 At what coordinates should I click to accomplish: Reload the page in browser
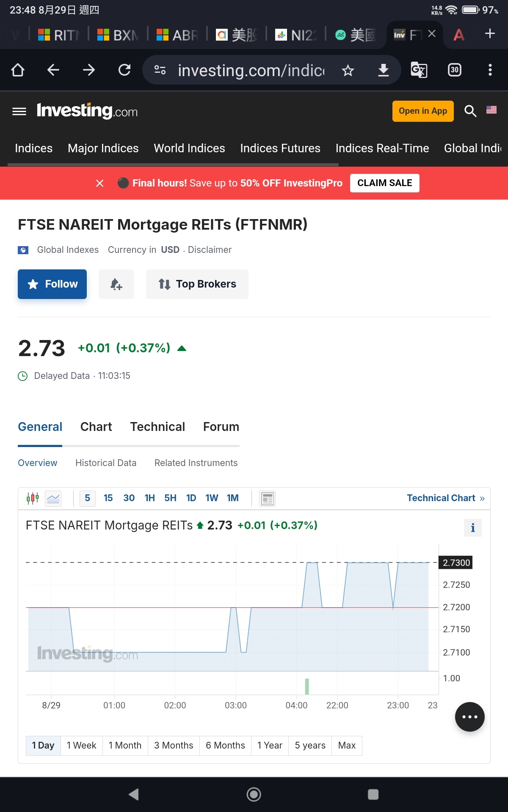[124, 70]
